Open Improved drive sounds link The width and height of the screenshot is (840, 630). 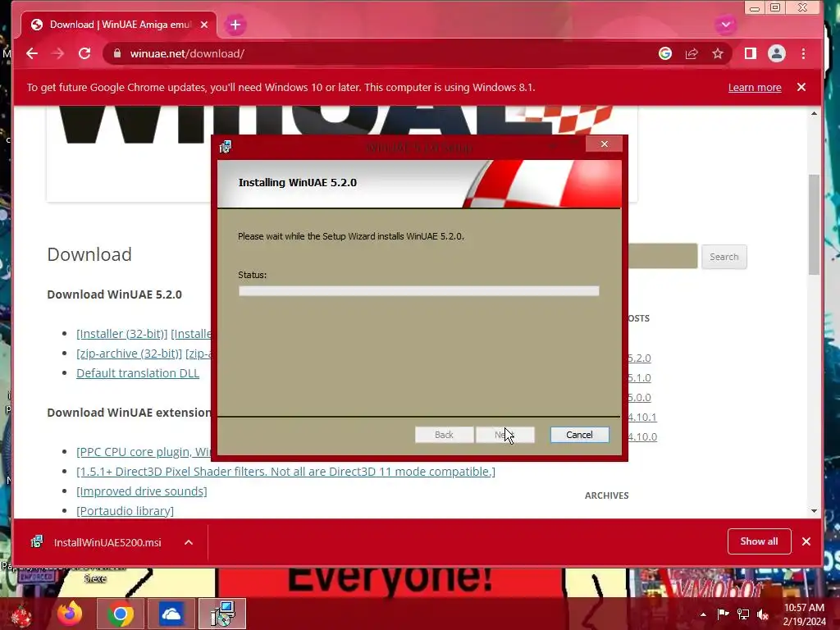[141, 491]
